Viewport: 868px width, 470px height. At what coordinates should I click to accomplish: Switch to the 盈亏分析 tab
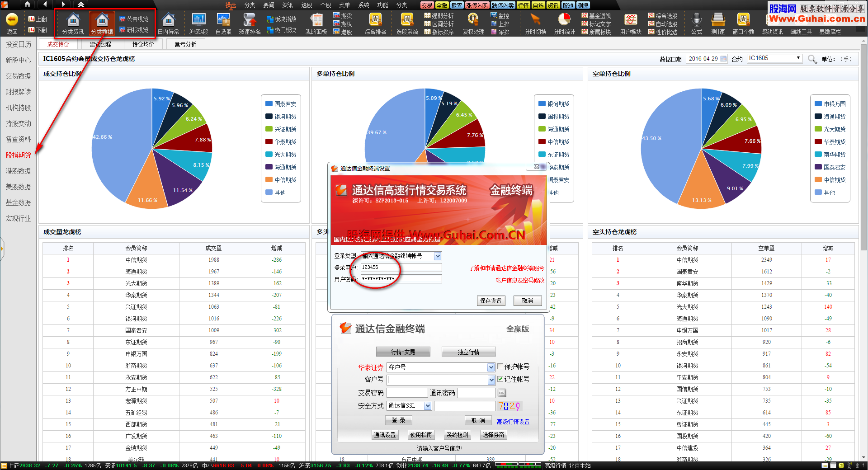pos(185,44)
